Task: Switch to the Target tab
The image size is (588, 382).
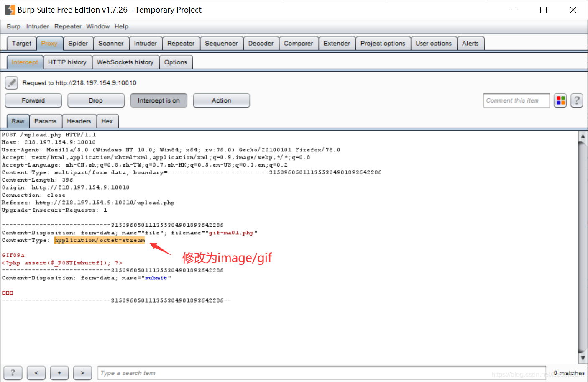Action: (x=22, y=43)
